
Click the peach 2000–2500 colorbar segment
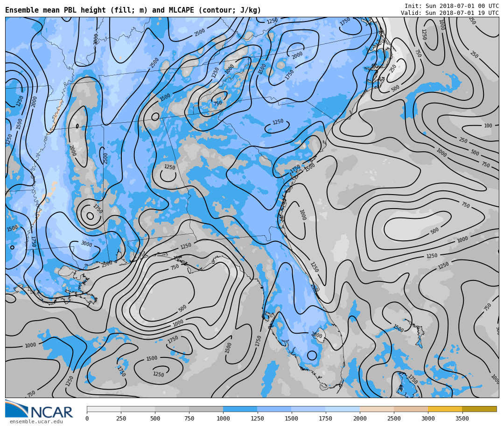coord(377,409)
